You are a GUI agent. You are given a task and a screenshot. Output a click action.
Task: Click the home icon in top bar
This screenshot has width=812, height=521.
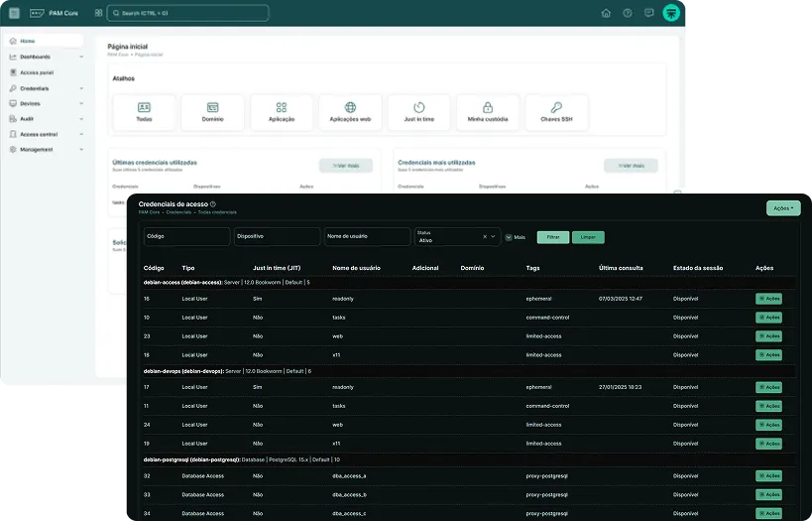[x=606, y=13]
